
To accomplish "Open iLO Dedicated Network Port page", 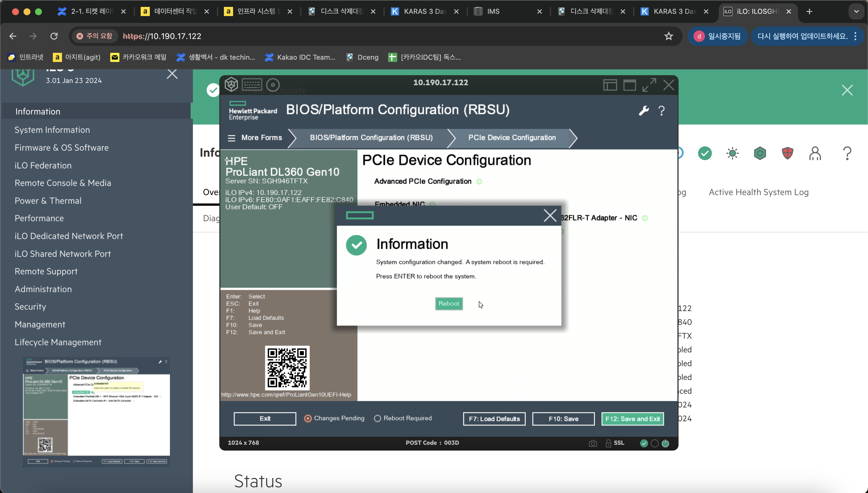I will [x=69, y=236].
